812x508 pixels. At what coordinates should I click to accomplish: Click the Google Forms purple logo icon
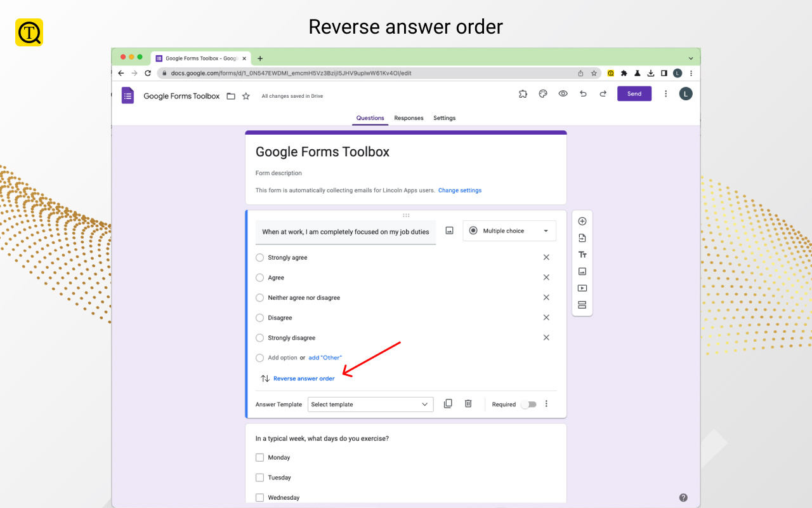coord(128,95)
